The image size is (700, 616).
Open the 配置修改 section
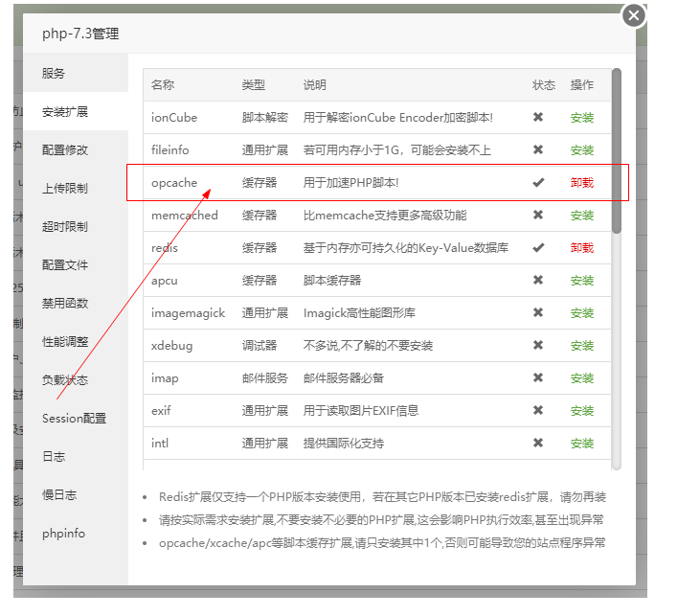pyautogui.click(x=65, y=149)
